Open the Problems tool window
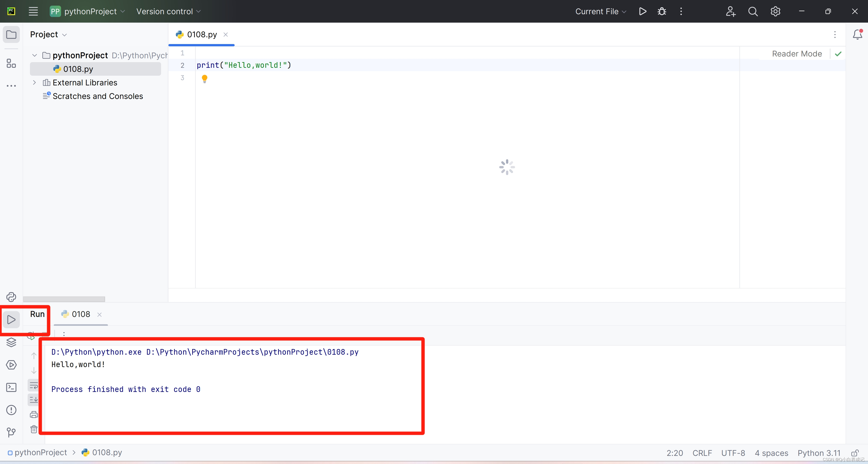This screenshot has height=464, width=868. pos(11,410)
